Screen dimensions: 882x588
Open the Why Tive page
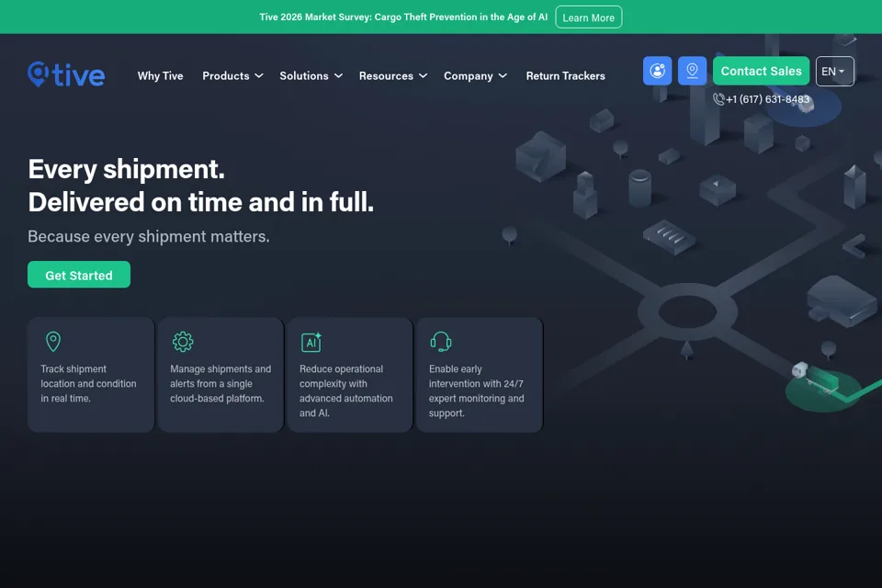(160, 76)
